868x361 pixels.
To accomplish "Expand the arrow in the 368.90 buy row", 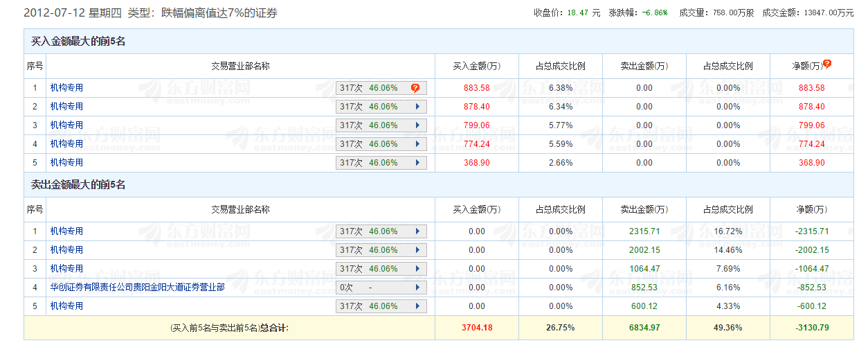I will [417, 163].
